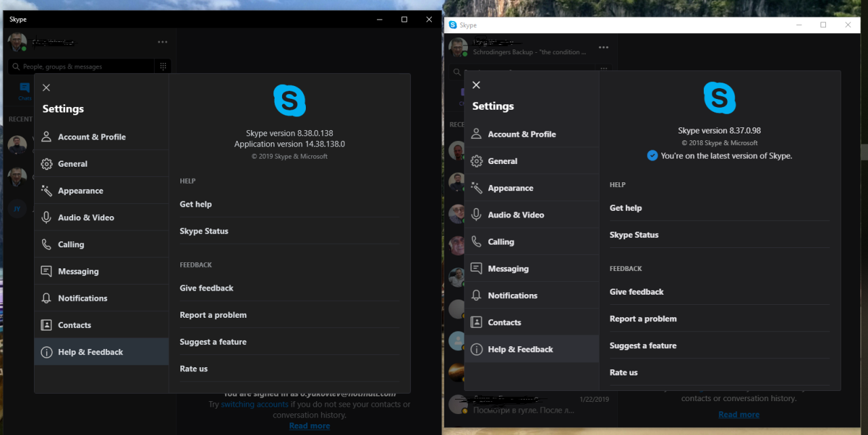The width and height of the screenshot is (868, 435).
Task: Click the Messaging chat icon in the right window
Action: 477,268
